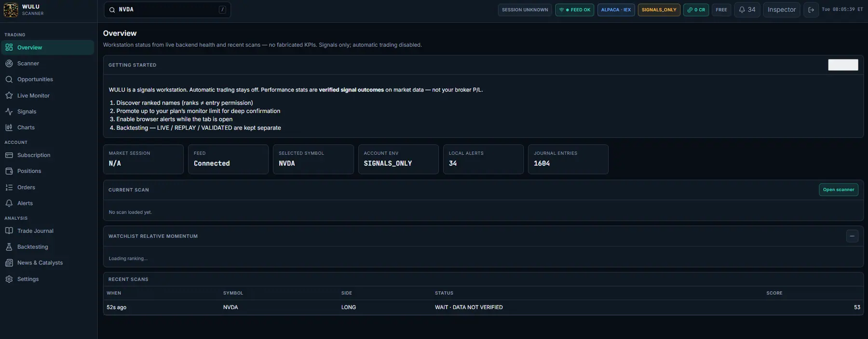Click the Account Env card

398,159
